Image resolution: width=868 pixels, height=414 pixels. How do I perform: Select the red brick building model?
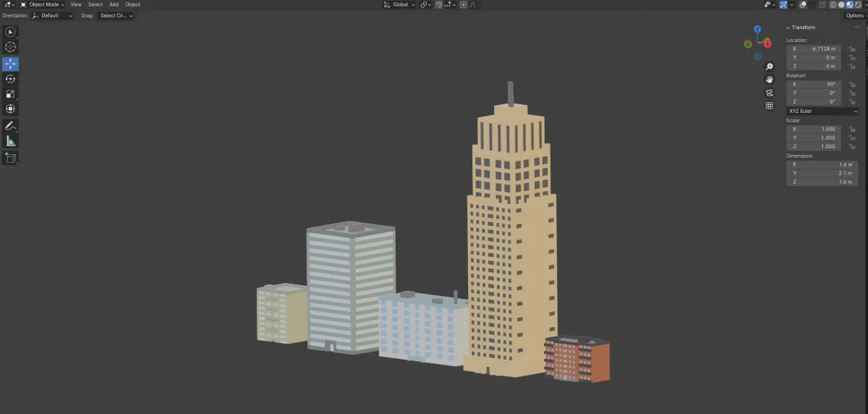click(x=577, y=358)
